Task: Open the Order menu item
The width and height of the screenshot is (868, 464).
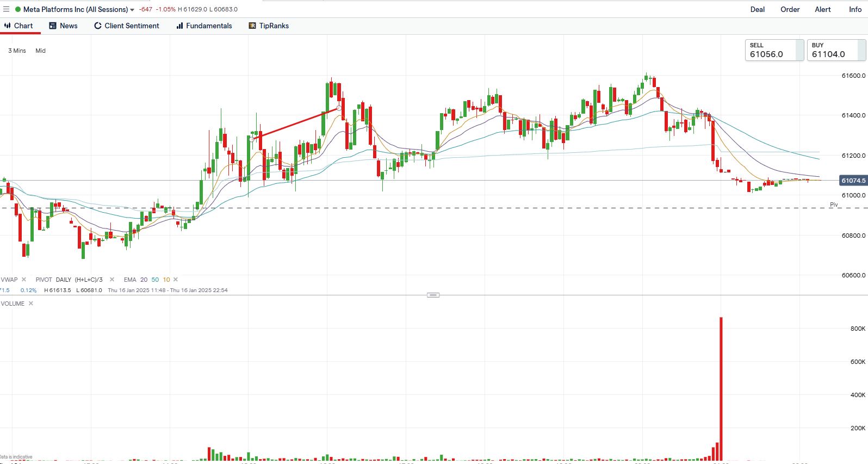Action: pyautogui.click(x=790, y=9)
